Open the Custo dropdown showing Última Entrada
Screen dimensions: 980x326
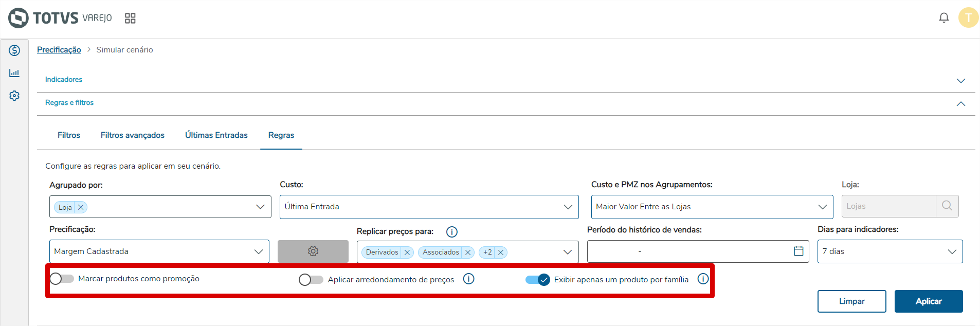coord(428,207)
